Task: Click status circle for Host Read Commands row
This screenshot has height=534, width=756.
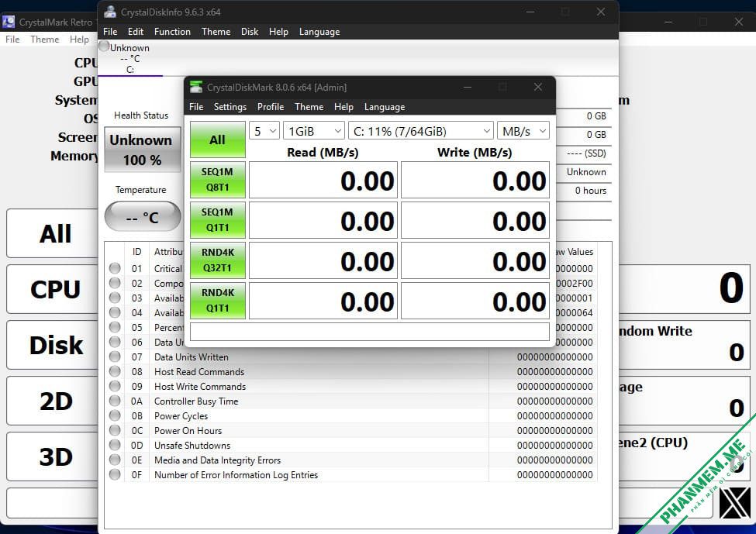Action: [115, 371]
